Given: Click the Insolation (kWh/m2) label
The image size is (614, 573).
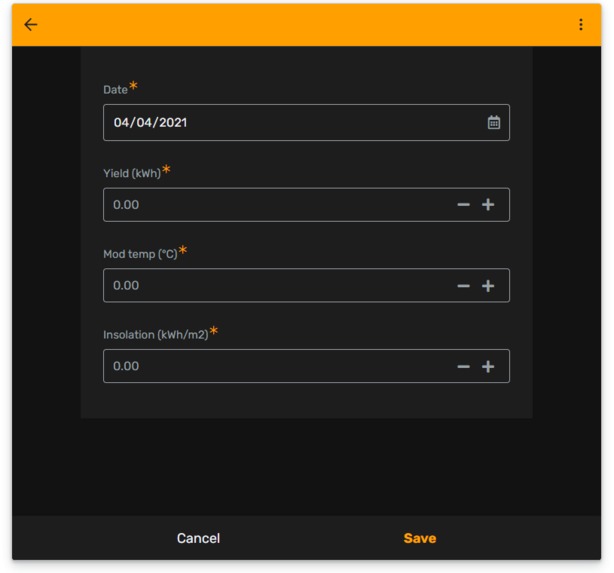Looking at the screenshot, I should pyautogui.click(x=156, y=335).
